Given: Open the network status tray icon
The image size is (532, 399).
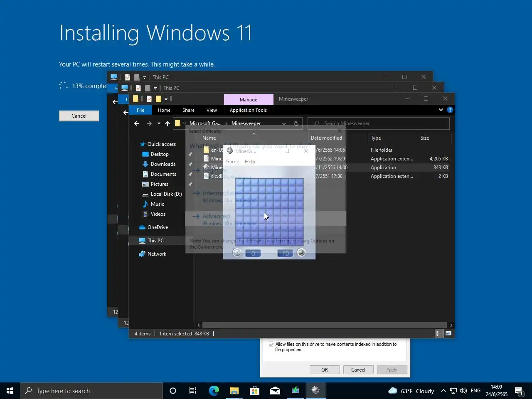Looking at the screenshot, I should (453, 391).
